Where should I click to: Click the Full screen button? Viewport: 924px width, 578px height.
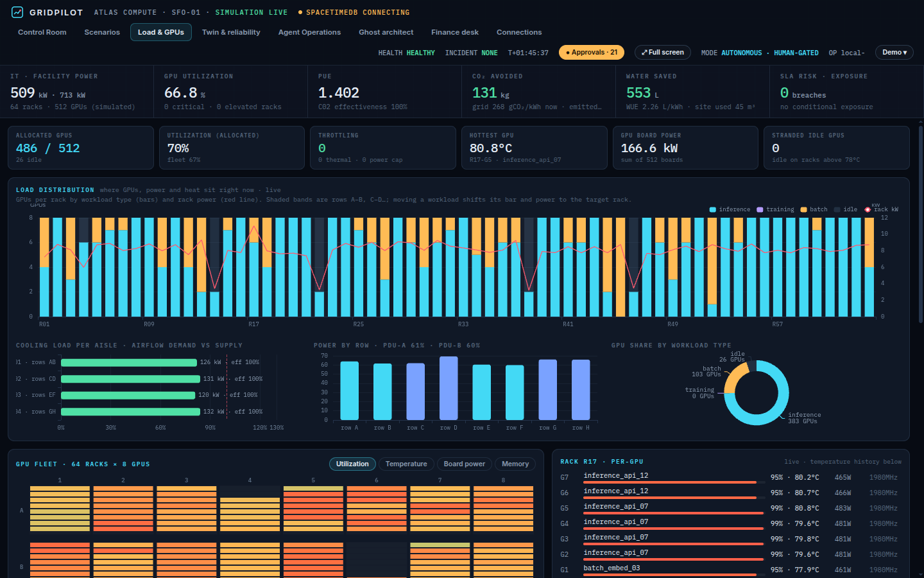click(663, 53)
